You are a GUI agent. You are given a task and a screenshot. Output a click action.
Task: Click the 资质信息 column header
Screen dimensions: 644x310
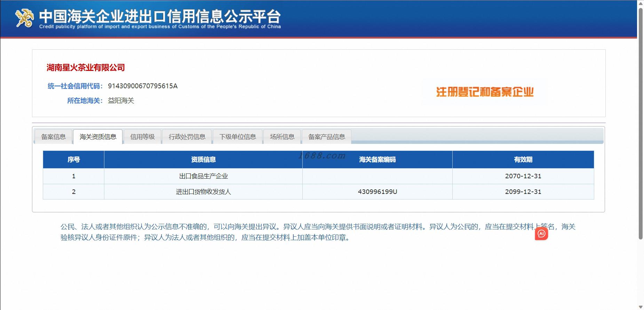[x=203, y=160]
